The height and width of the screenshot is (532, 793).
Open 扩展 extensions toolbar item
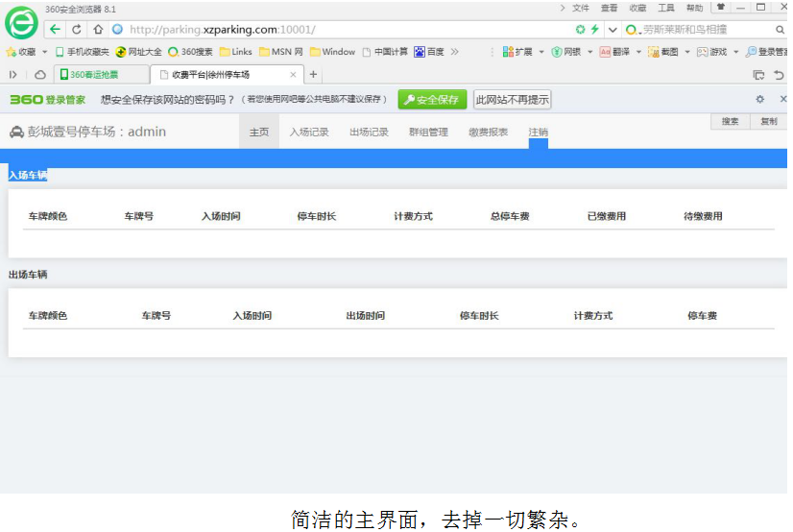click(x=517, y=52)
